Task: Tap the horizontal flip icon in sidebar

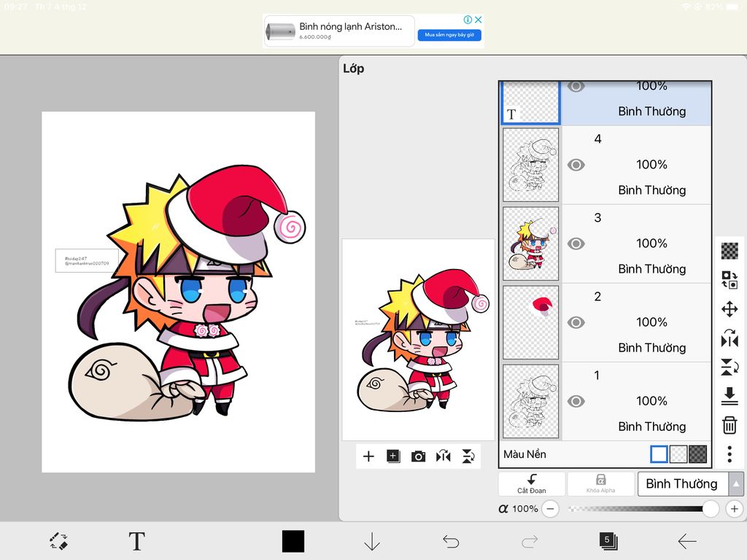Action: (729, 338)
